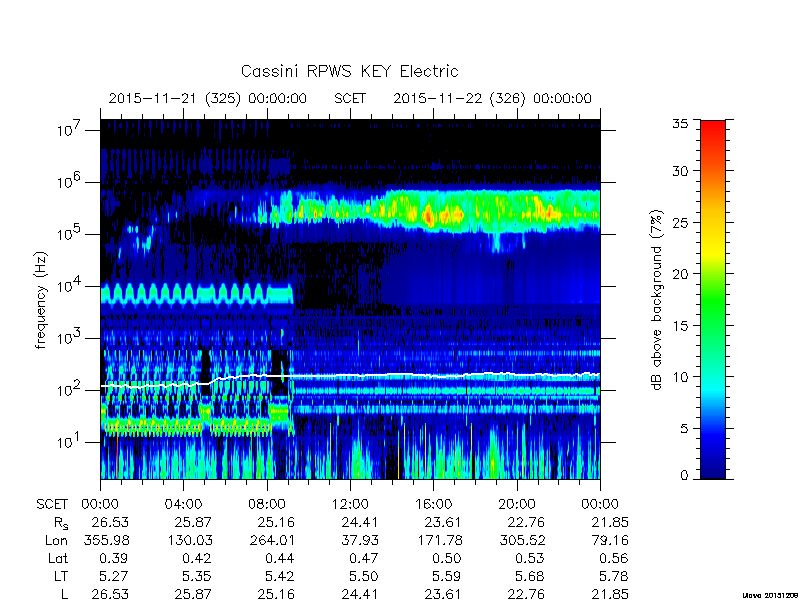Click the Lat row label

point(58,558)
